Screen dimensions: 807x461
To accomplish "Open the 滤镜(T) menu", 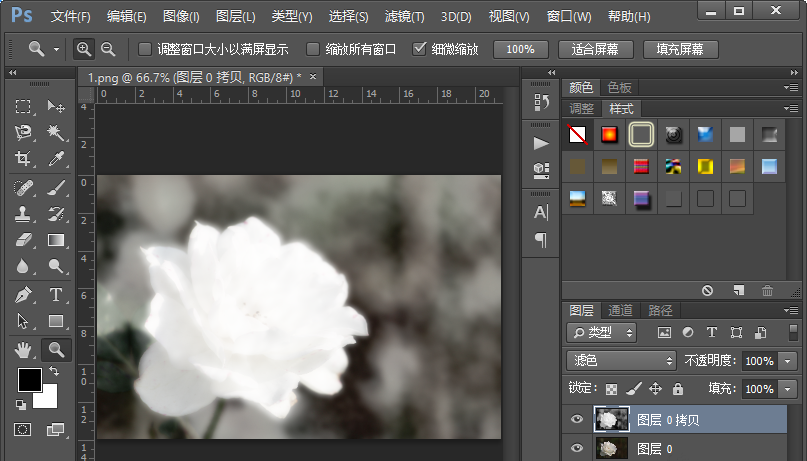I will click(405, 17).
